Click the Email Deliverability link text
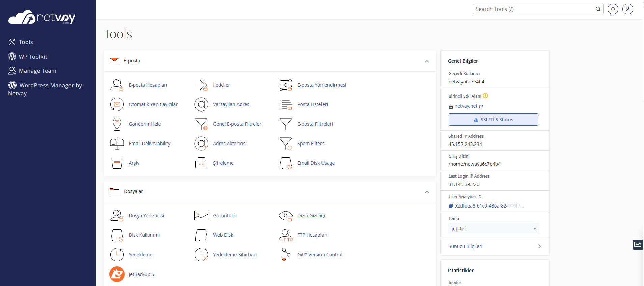This screenshot has height=286, width=644. click(149, 144)
